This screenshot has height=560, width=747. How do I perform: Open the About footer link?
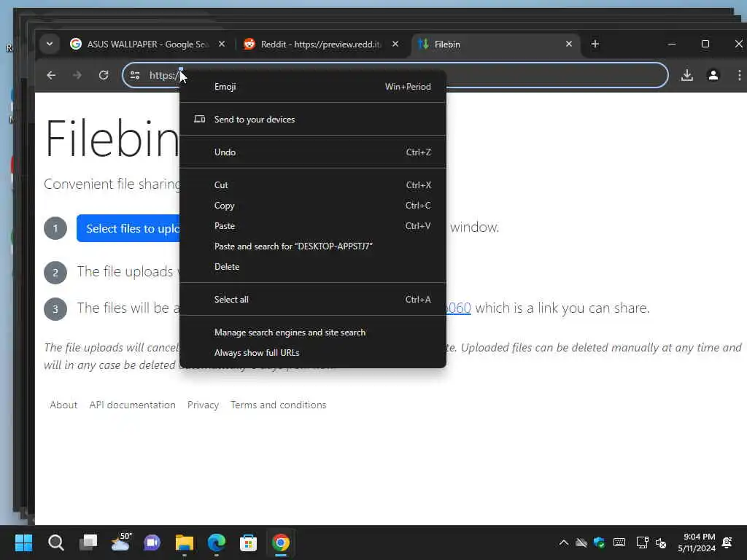63,405
